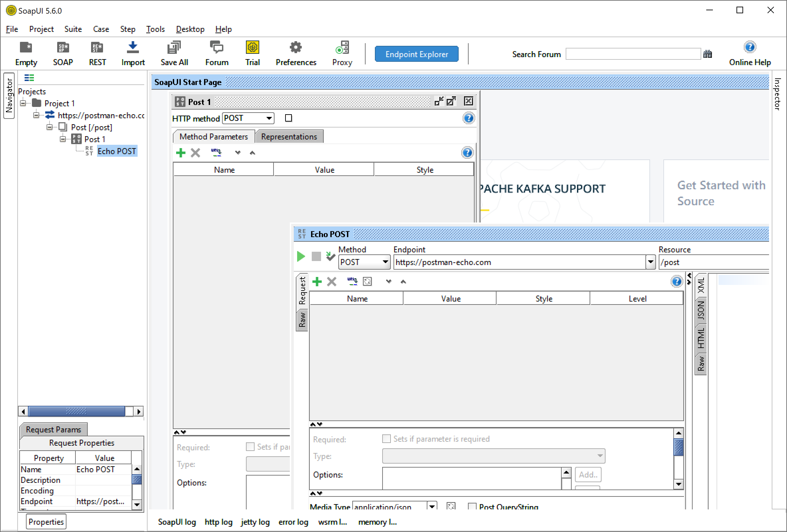Close the Post 1 panel
The width and height of the screenshot is (787, 532).
(x=468, y=101)
